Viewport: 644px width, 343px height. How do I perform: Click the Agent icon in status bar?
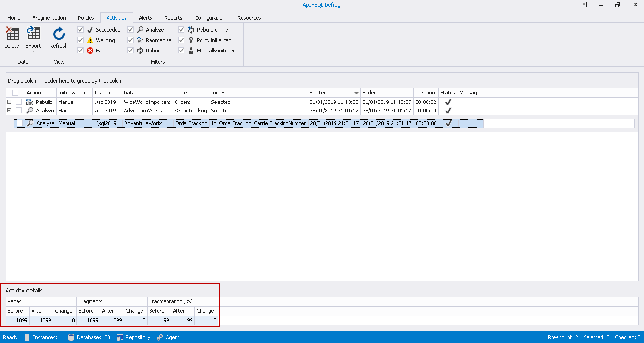pos(160,337)
